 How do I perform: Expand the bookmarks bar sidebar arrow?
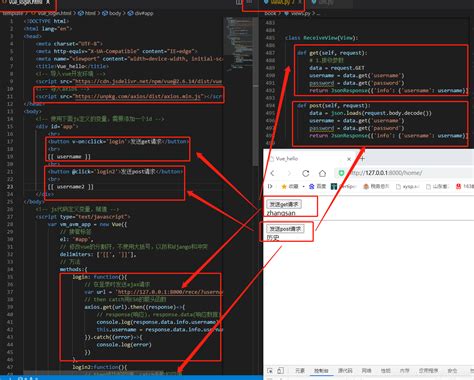point(270,186)
